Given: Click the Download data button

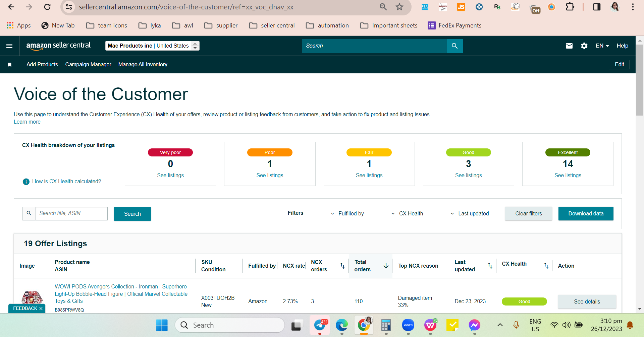Looking at the screenshot, I should click(x=586, y=214).
